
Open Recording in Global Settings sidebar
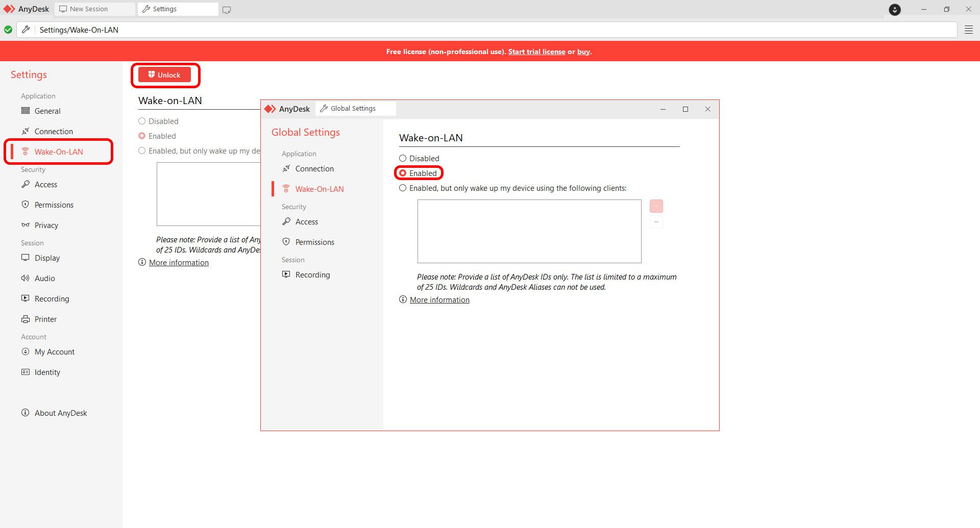(312, 274)
